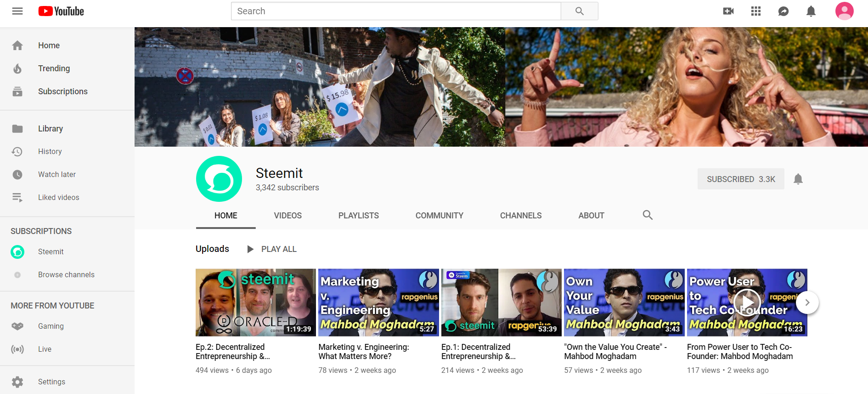Click title "Marketing v. Engineering: What Matters More?"
The width and height of the screenshot is (868, 394).
pyautogui.click(x=364, y=352)
